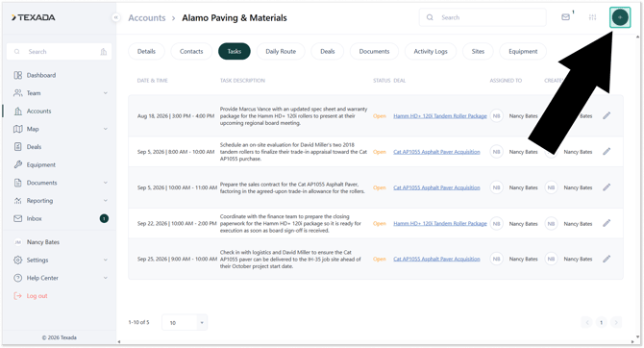644x348 pixels.
Task: Edit the Aug 18, 2026 task
Action: pos(607,116)
